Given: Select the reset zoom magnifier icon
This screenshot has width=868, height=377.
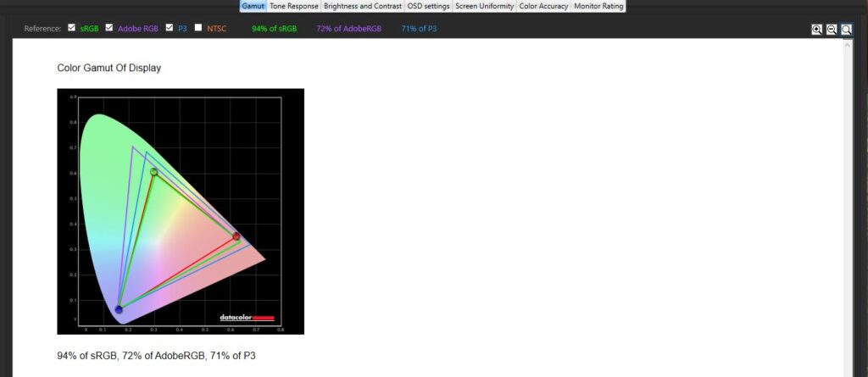Looking at the screenshot, I should point(846,29).
